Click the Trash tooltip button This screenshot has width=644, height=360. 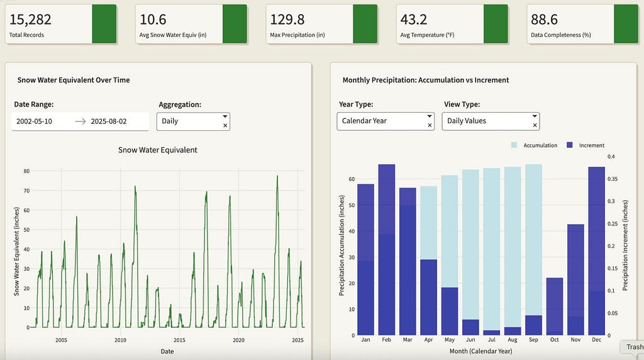(x=633, y=347)
